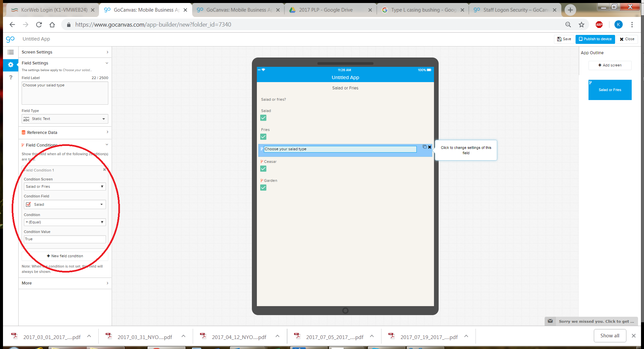Image resolution: width=644 pixels, height=349 pixels.
Task: Toggle the Garden checkbox in the preview
Action: [x=263, y=188]
